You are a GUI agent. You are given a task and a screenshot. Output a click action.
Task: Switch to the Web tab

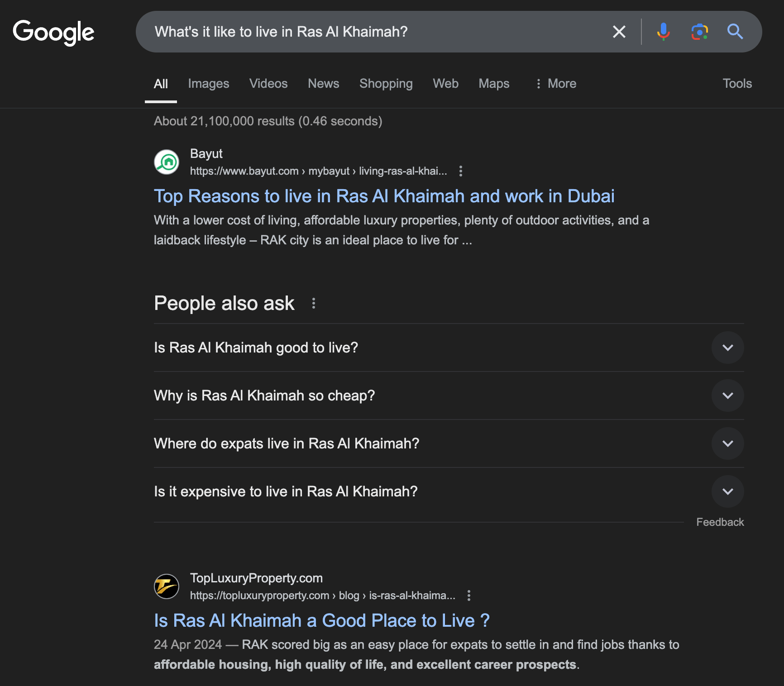click(x=445, y=84)
